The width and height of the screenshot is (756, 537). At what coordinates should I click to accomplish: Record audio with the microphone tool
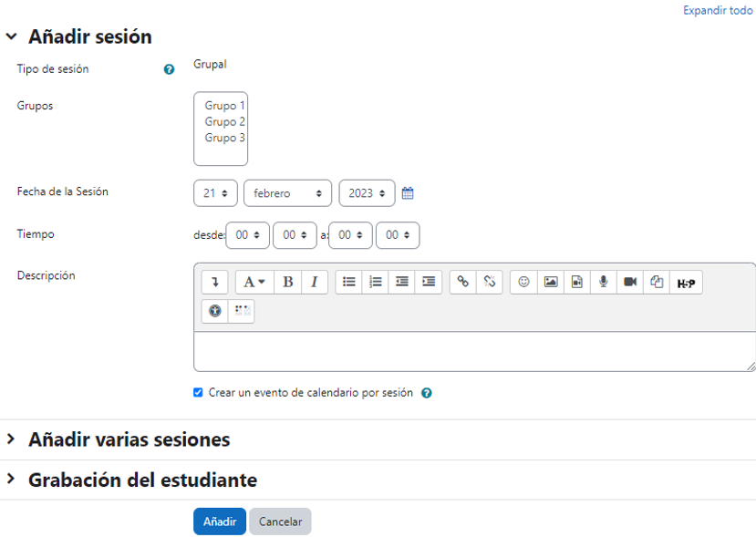pyautogui.click(x=603, y=282)
